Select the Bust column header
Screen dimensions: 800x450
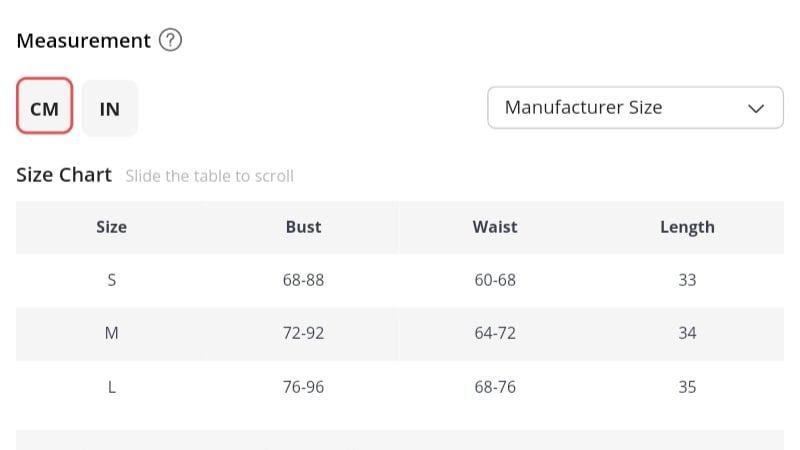pos(303,227)
